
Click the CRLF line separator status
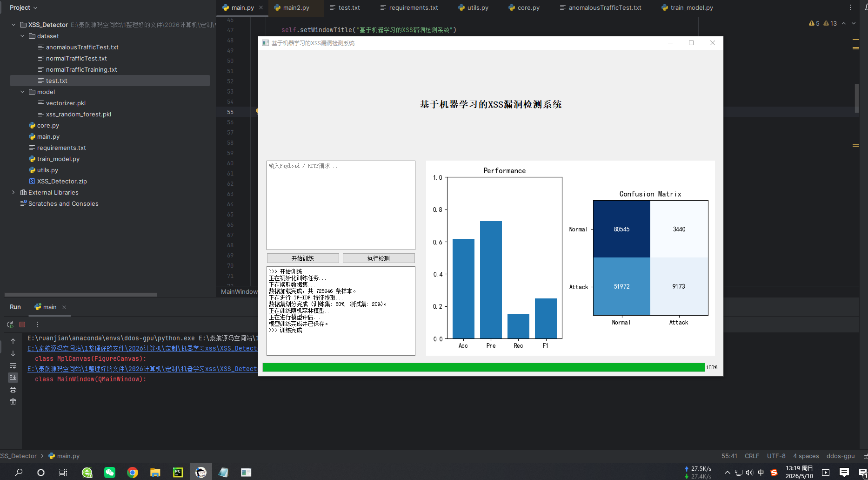752,456
